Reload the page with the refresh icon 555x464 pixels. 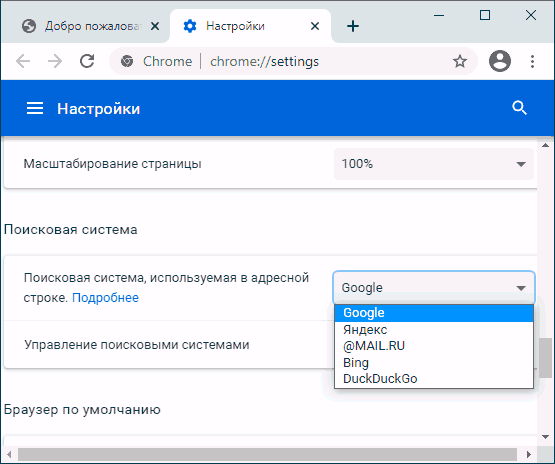click(x=87, y=61)
